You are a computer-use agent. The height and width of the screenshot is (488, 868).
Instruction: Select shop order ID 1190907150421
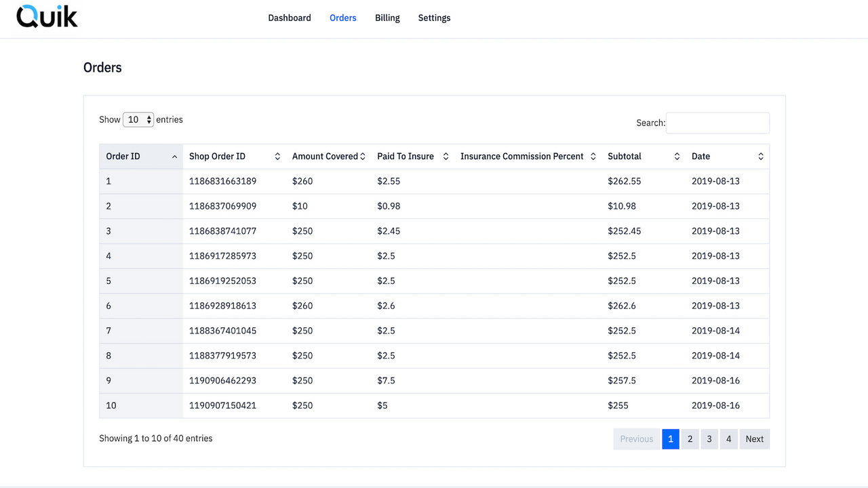[x=222, y=405]
